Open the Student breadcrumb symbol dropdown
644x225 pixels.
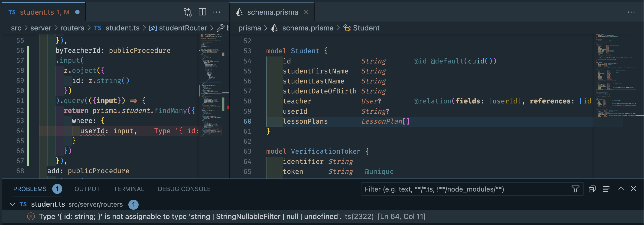[366, 28]
